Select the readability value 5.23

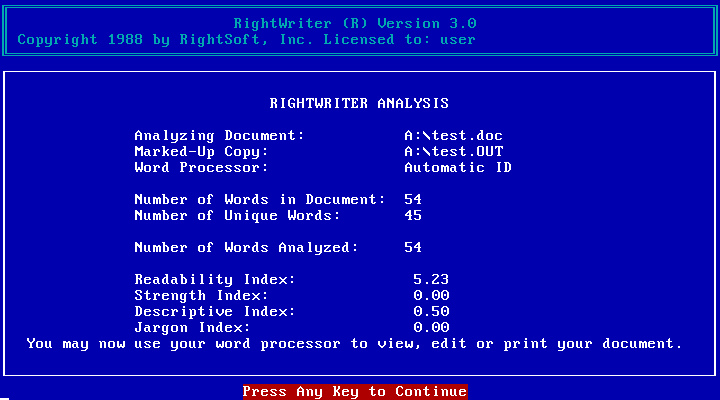431,280
